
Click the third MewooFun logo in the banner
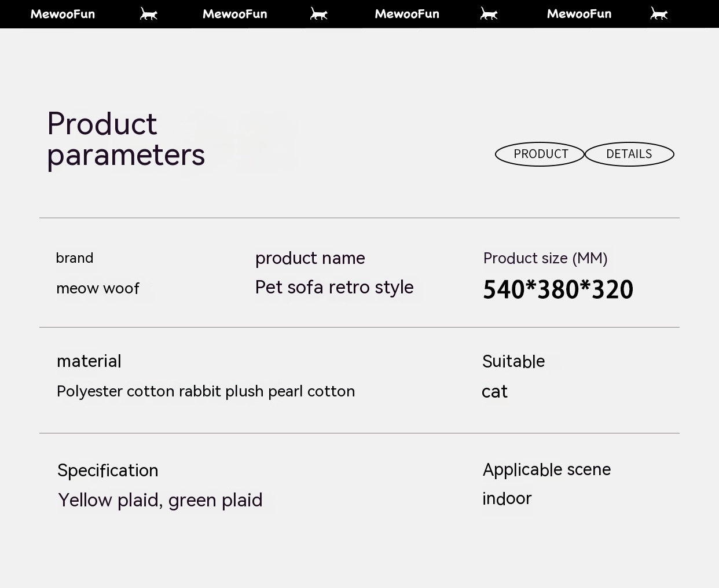pyautogui.click(x=407, y=14)
